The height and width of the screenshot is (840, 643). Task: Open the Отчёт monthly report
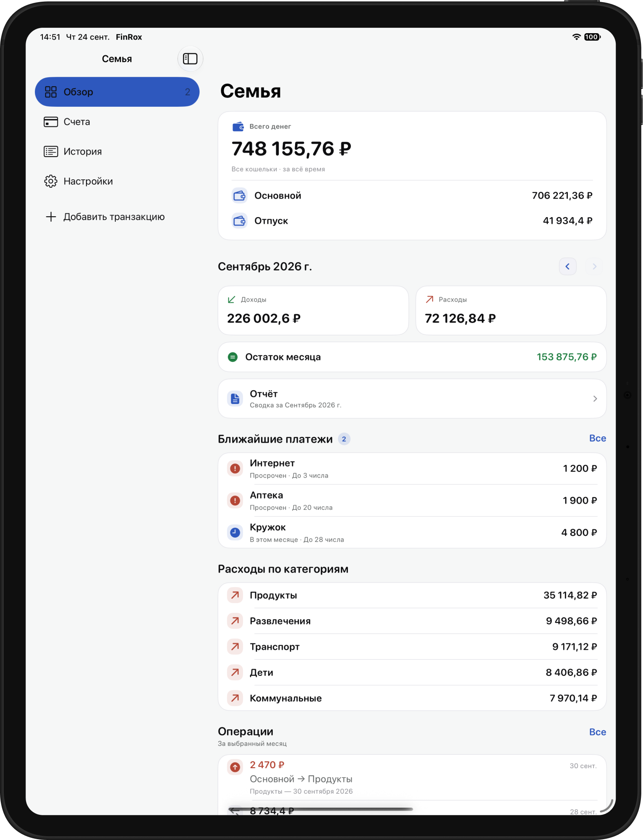pos(412,399)
